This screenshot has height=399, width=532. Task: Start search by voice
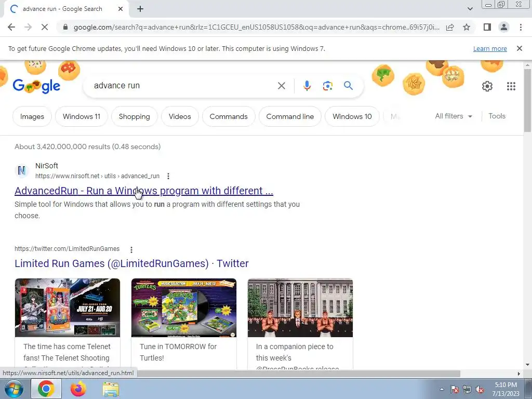coord(307,86)
